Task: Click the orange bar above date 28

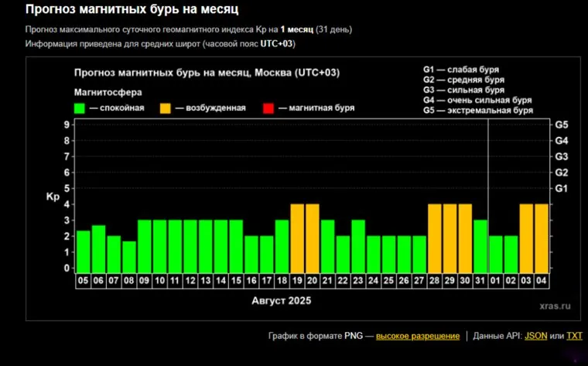Action: coord(435,237)
